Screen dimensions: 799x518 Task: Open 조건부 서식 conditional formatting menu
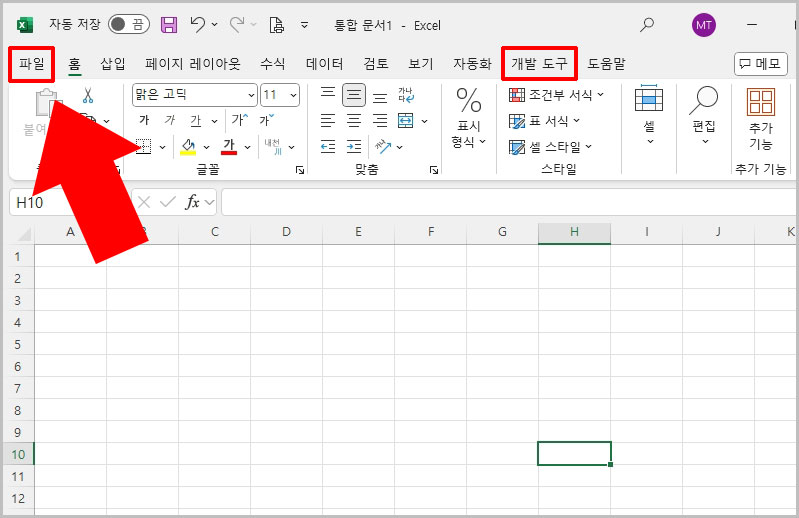(x=556, y=95)
